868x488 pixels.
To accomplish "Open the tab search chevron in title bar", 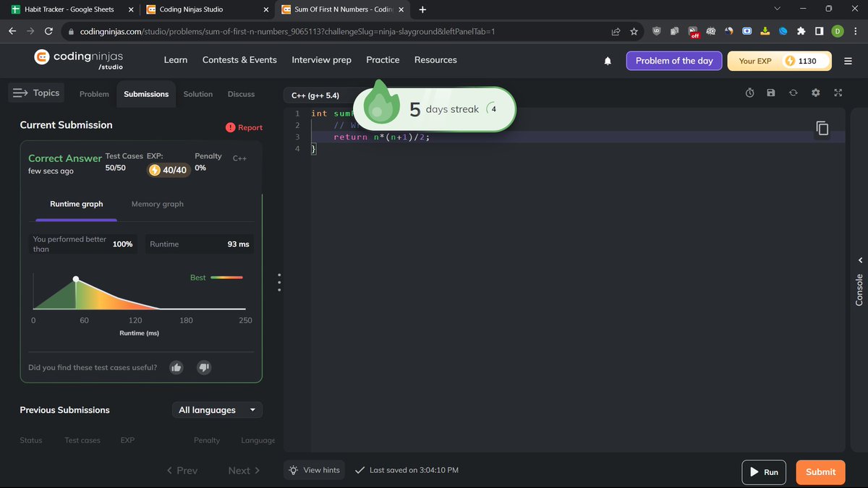I will (778, 9).
